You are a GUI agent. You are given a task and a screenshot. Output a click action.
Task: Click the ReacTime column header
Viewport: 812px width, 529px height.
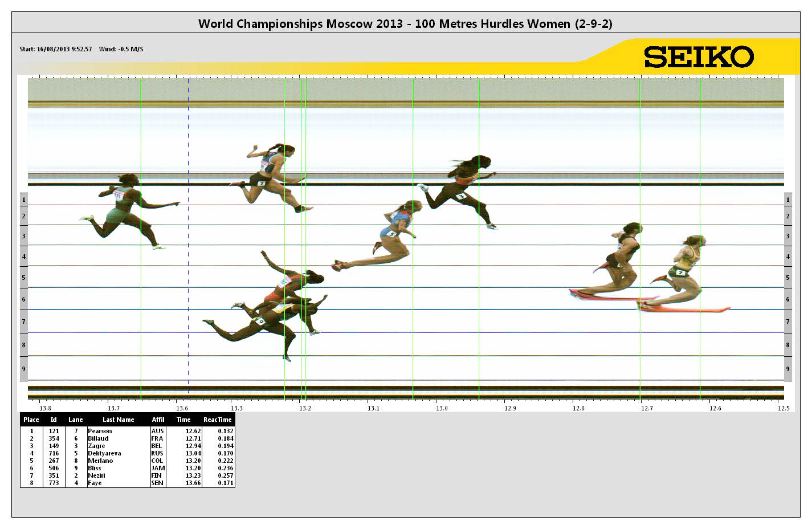[x=217, y=420]
